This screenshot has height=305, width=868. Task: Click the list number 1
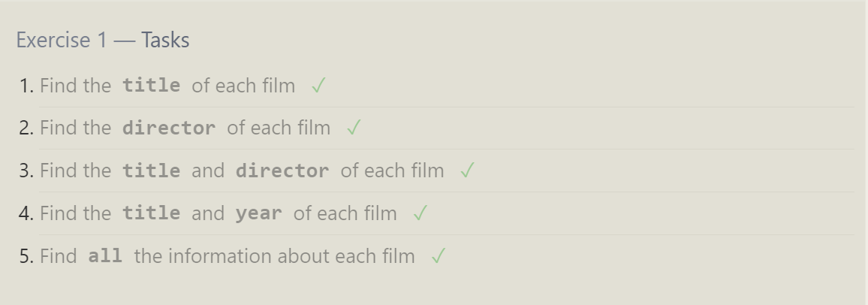click(26, 86)
